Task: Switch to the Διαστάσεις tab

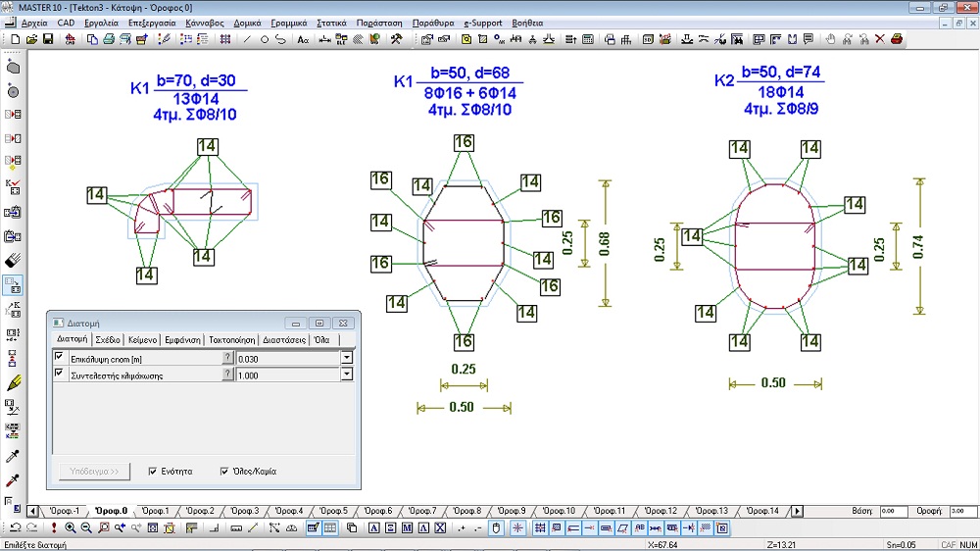Action: [x=284, y=339]
